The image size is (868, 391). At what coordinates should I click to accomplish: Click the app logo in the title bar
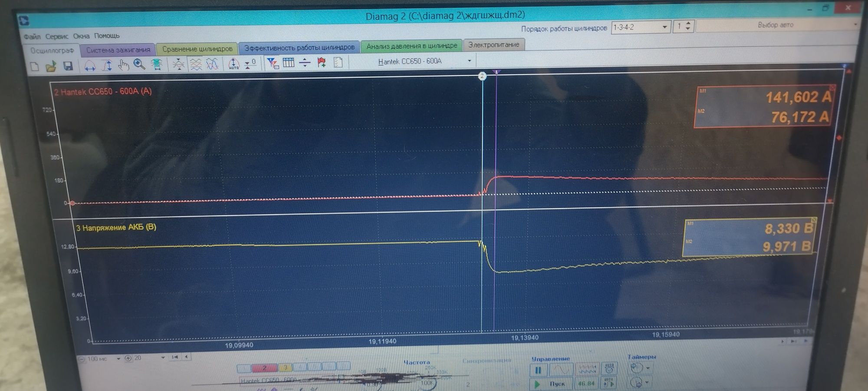[24, 20]
